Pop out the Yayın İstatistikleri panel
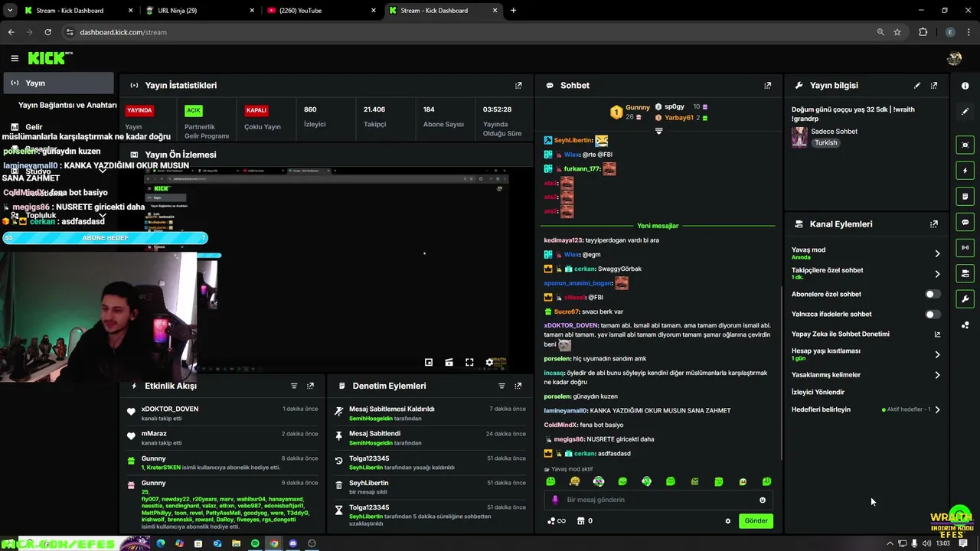980x551 pixels. click(x=518, y=86)
